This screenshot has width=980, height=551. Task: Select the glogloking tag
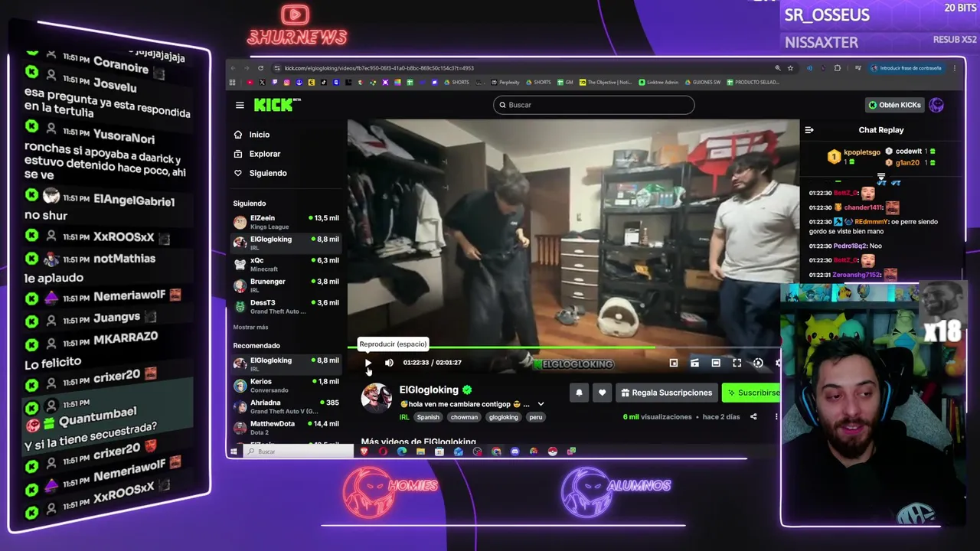(504, 417)
